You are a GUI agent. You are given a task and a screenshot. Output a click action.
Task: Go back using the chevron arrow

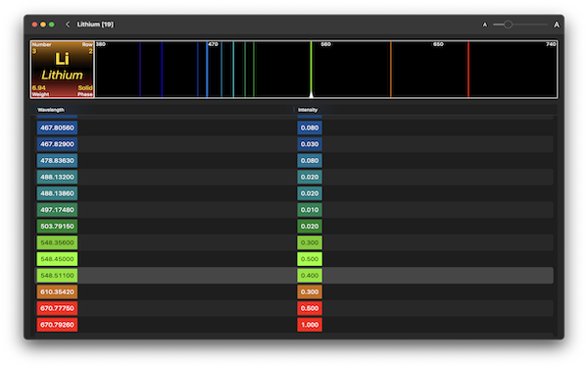[x=68, y=25]
